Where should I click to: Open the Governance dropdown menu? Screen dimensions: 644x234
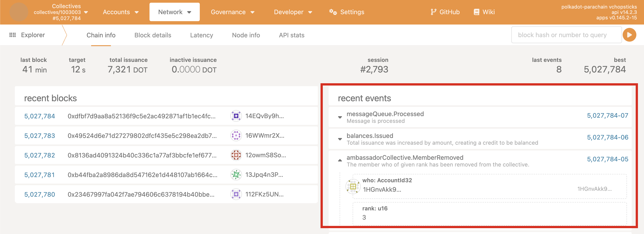click(232, 12)
